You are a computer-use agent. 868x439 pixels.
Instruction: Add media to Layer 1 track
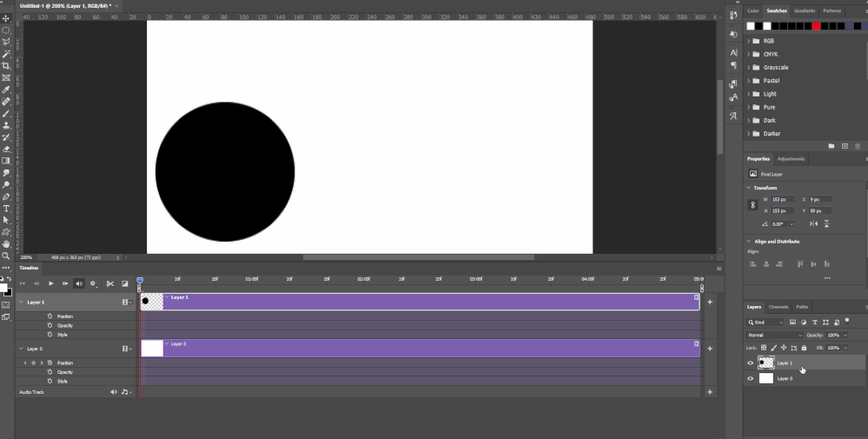pyautogui.click(x=710, y=302)
